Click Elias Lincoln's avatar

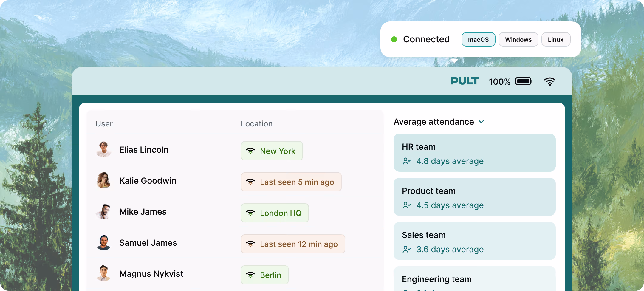click(104, 149)
